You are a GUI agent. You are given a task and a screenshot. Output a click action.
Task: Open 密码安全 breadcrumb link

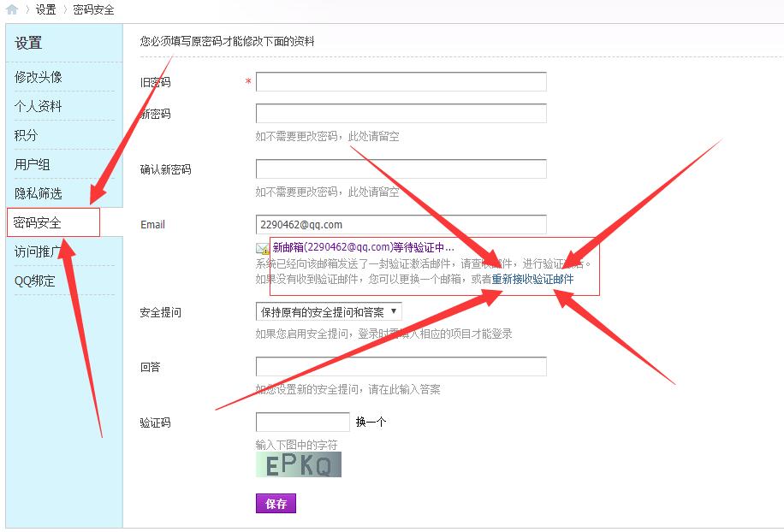[93, 9]
